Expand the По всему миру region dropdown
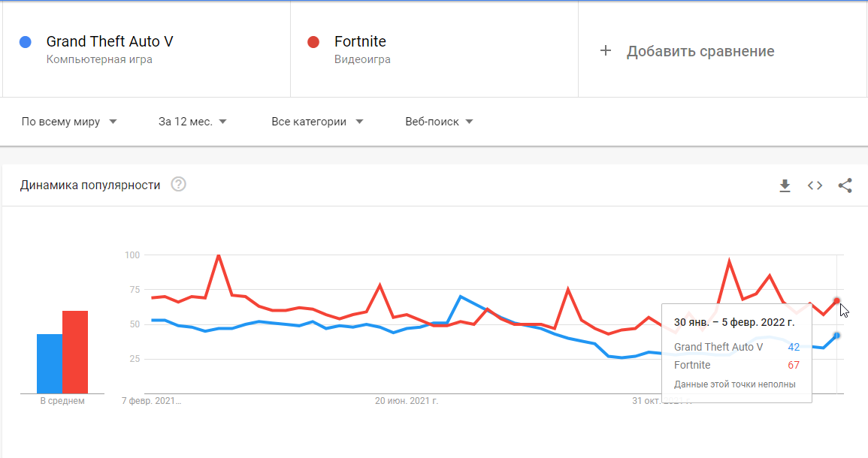The width and height of the screenshot is (868, 458). point(69,122)
